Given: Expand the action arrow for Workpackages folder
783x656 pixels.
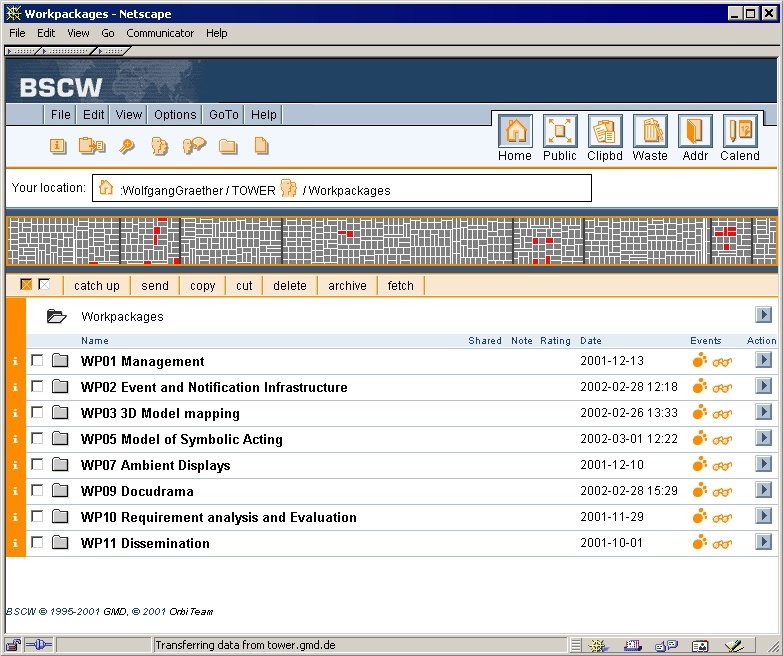Looking at the screenshot, I should click(764, 315).
